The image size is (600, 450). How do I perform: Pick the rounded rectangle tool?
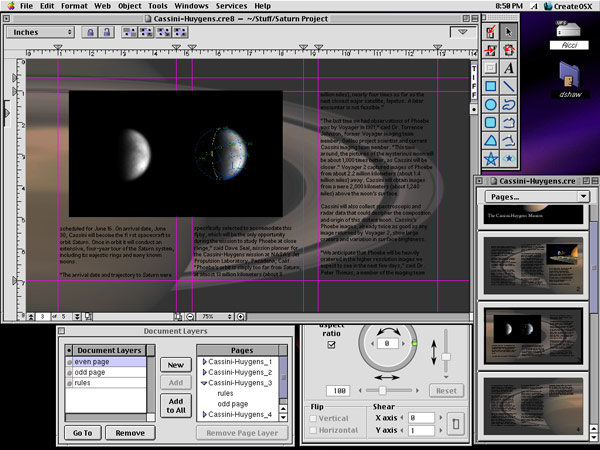[x=491, y=122]
